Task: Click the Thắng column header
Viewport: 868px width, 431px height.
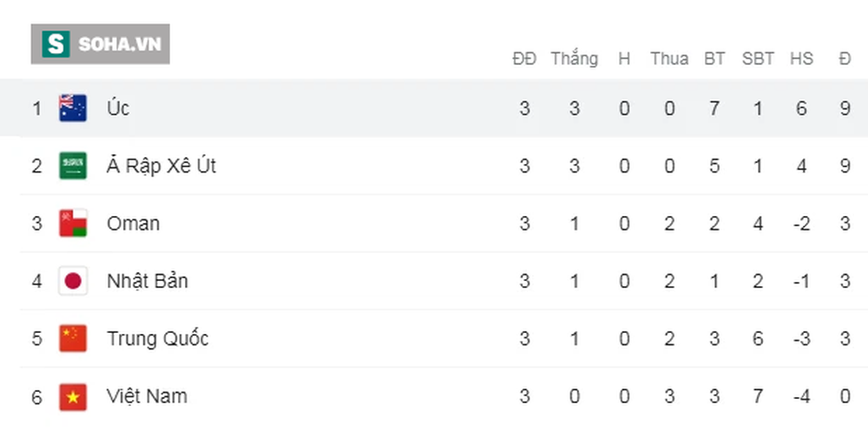Action: click(574, 59)
